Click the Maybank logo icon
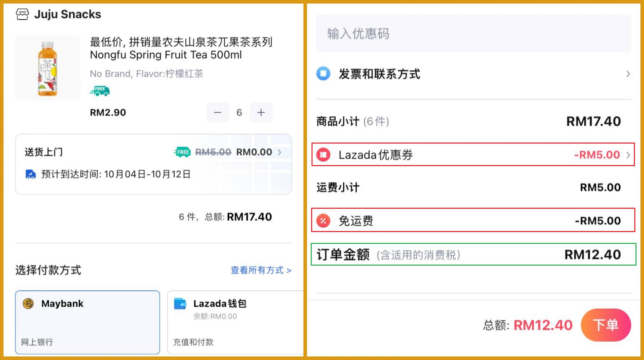Image resolution: width=644 pixels, height=360 pixels. (28, 304)
